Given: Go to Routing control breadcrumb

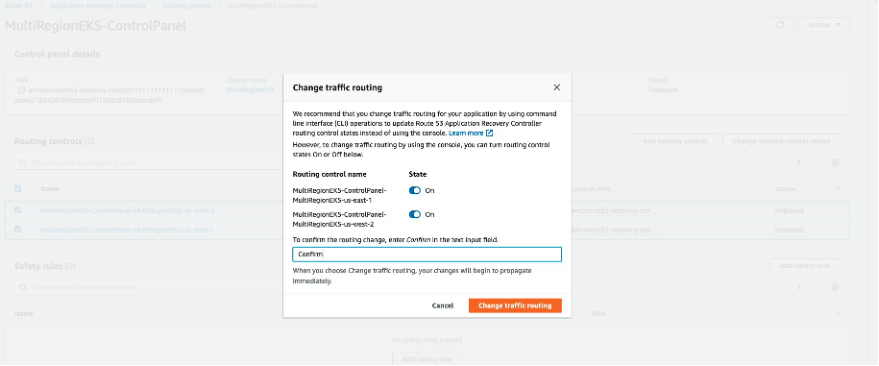Looking at the screenshot, I should [187, 6].
